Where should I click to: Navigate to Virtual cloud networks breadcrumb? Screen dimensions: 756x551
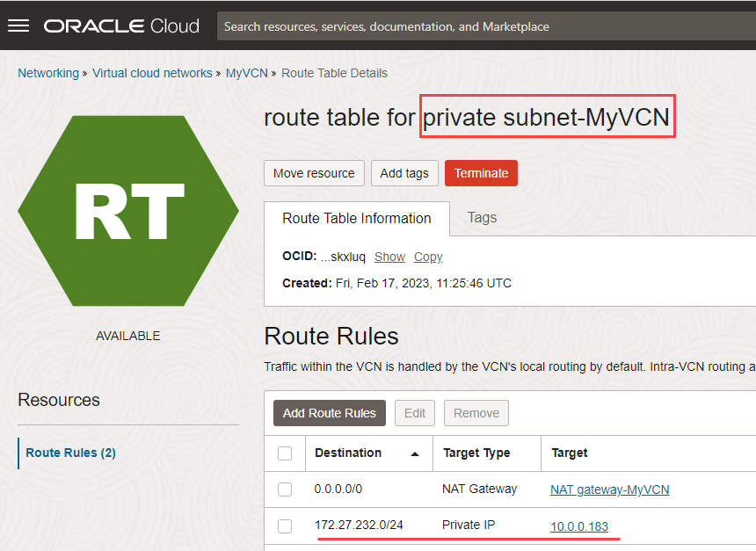pos(152,73)
